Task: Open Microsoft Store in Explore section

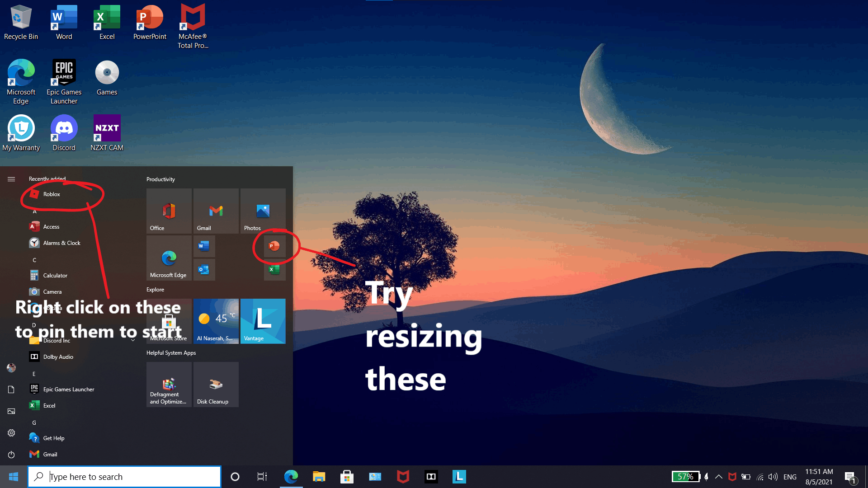Action: pos(169,321)
